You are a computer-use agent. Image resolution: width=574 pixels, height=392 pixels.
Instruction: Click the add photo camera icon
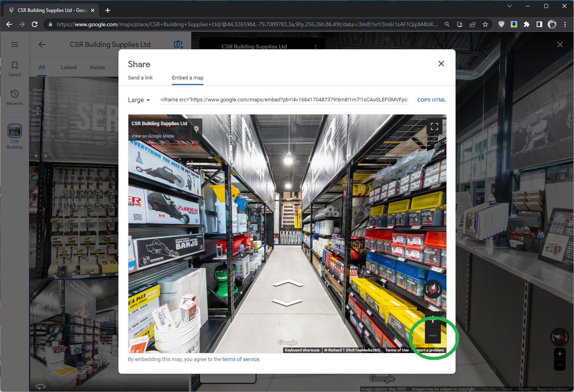click(178, 45)
